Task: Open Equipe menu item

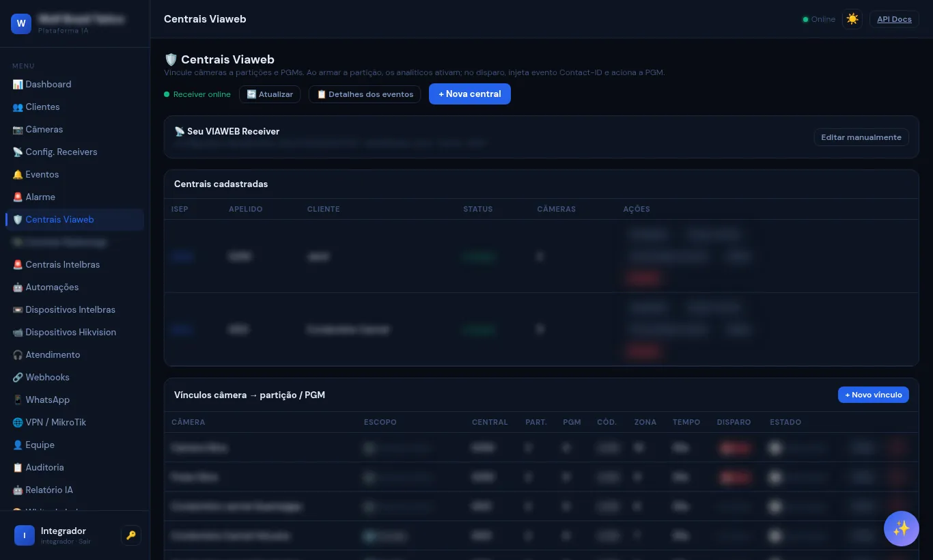Action: (x=75, y=445)
